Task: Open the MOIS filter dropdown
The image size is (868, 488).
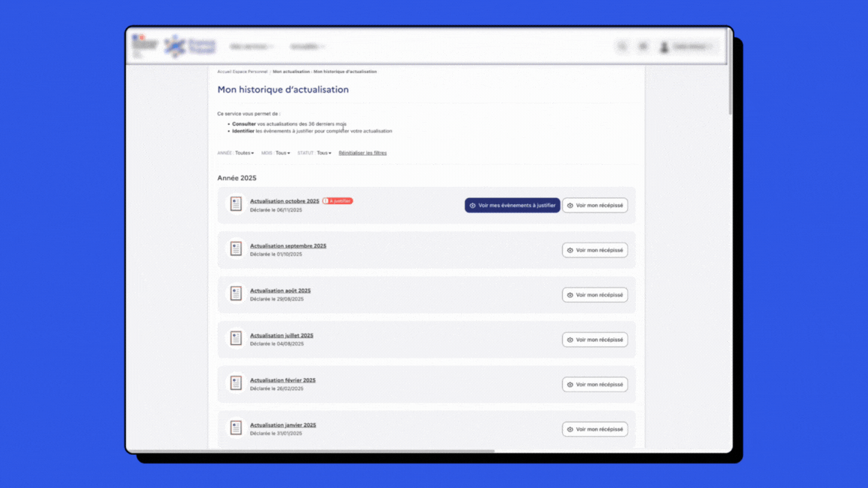Action: tap(283, 153)
